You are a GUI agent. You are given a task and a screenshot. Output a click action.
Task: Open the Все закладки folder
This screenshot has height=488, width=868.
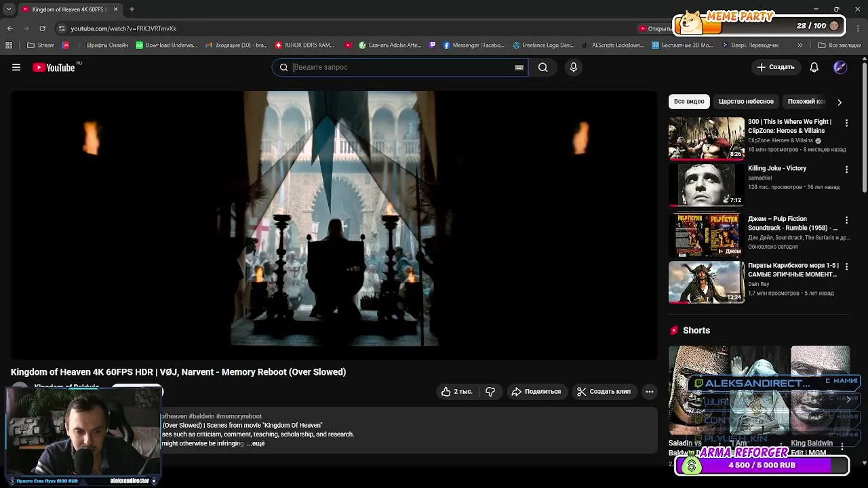pyautogui.click(x=840, y=45)
